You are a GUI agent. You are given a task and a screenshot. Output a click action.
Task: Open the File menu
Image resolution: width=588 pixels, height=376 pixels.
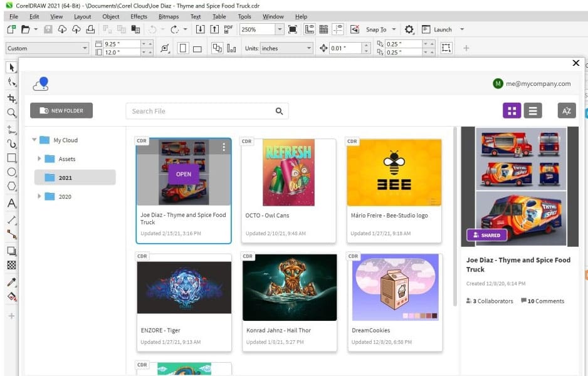(14, 16)
